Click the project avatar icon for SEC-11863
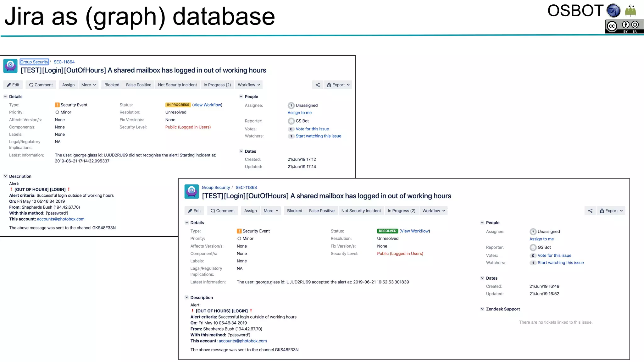The width and height of the screenshot is (644, 362). pos(192,191)
